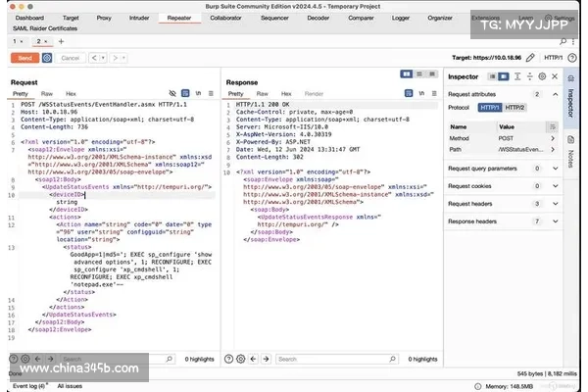Open the Repeater tab bar kebab menu

point(573,41)
